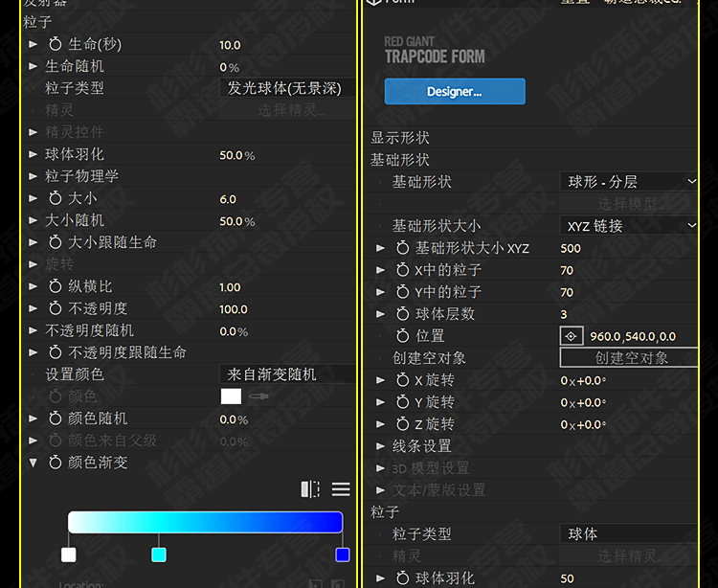
Task: Edit the 生命随机 value 0%
Action: (229, 67)
